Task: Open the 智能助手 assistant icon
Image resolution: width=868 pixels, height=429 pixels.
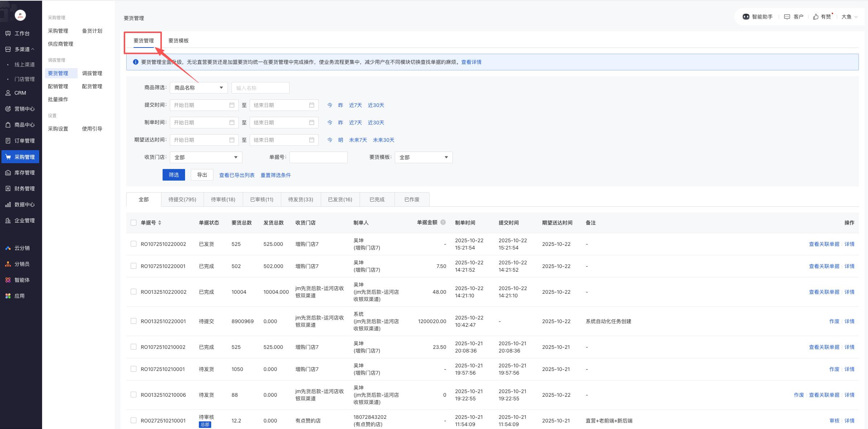Action: [746, 17]
